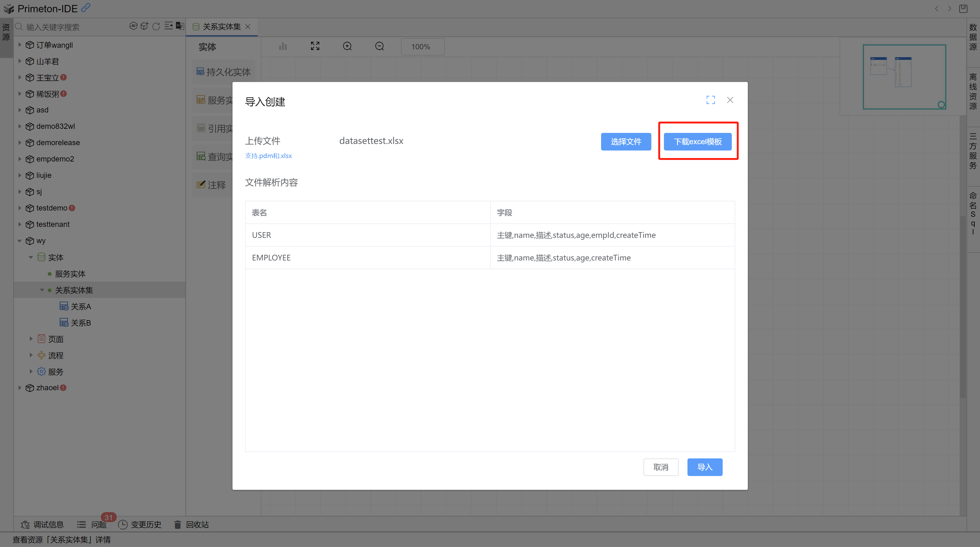Click the 导入 import button

(704, 467)
